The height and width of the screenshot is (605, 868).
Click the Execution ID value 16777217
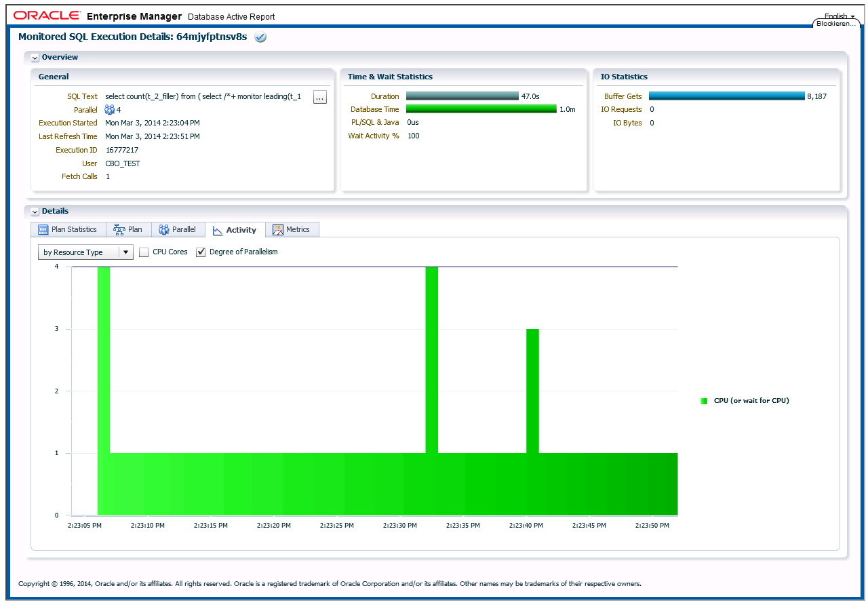[x=122, y=151]
